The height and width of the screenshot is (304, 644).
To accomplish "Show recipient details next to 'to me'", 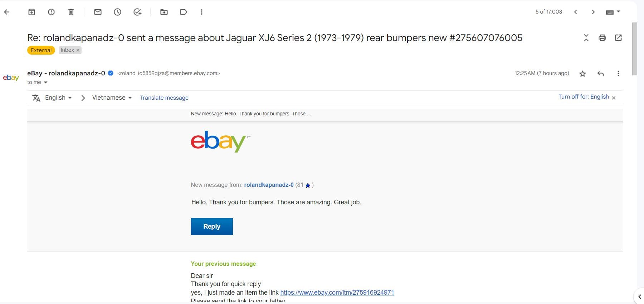I will (45, 83).
